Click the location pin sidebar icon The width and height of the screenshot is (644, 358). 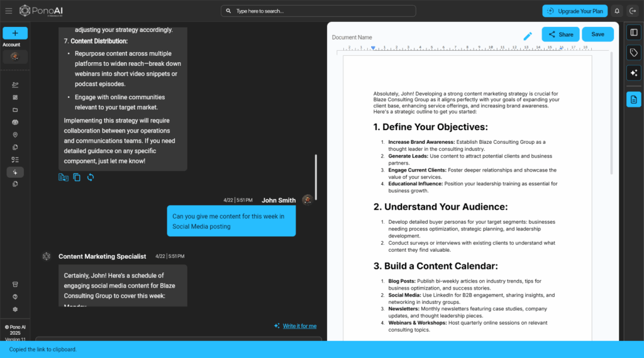point(15,135)
